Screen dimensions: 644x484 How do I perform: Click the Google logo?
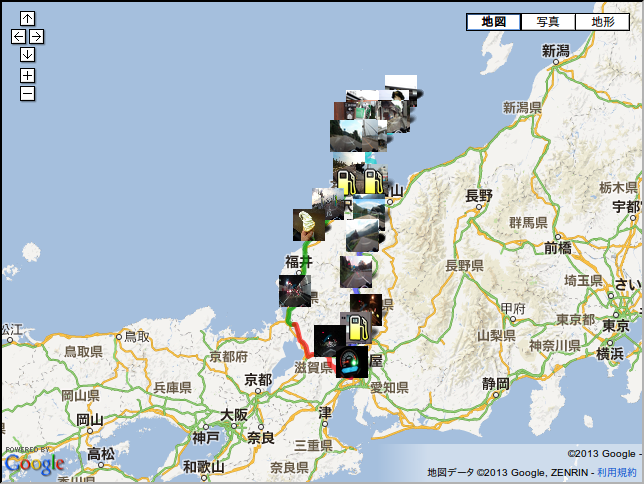point(34,463)
